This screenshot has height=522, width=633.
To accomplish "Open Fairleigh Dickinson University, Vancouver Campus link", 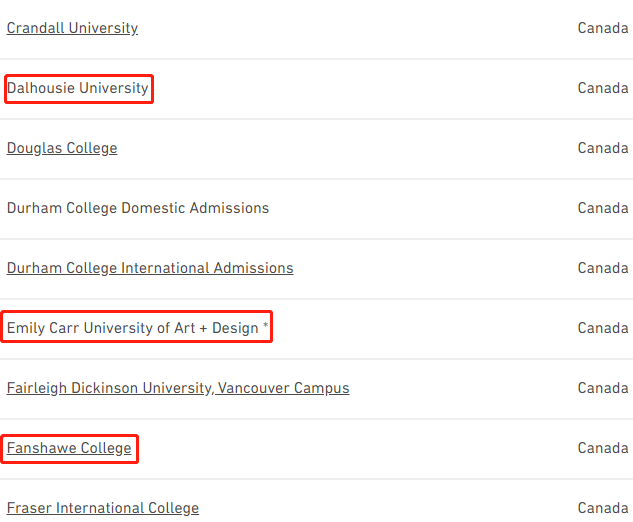I will click(x=178, y=388).
